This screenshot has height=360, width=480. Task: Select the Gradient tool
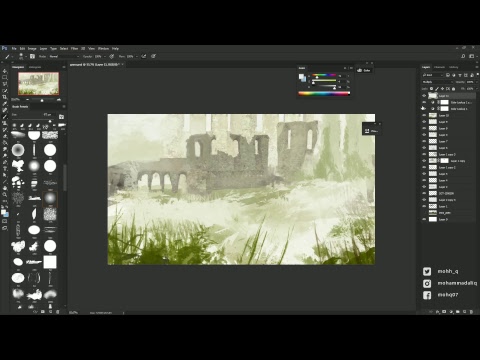(5, 142)
